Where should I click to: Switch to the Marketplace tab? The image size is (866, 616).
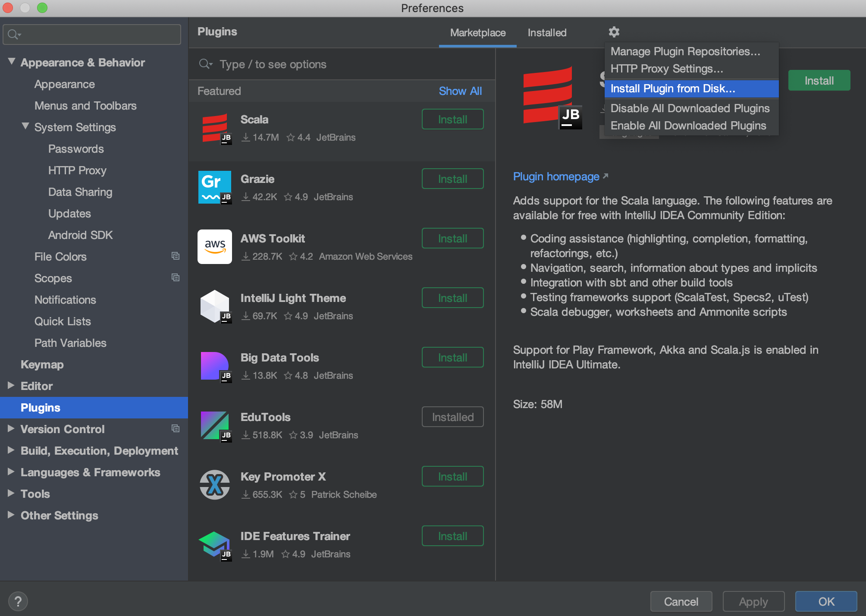click(x=478, y=33)
